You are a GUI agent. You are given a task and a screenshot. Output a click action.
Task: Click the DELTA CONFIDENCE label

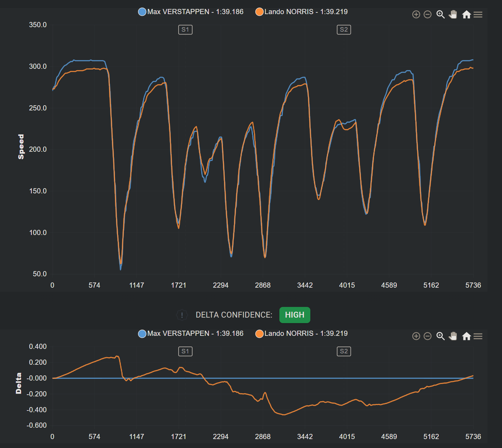pyautogui.click(x=234, y=315)
